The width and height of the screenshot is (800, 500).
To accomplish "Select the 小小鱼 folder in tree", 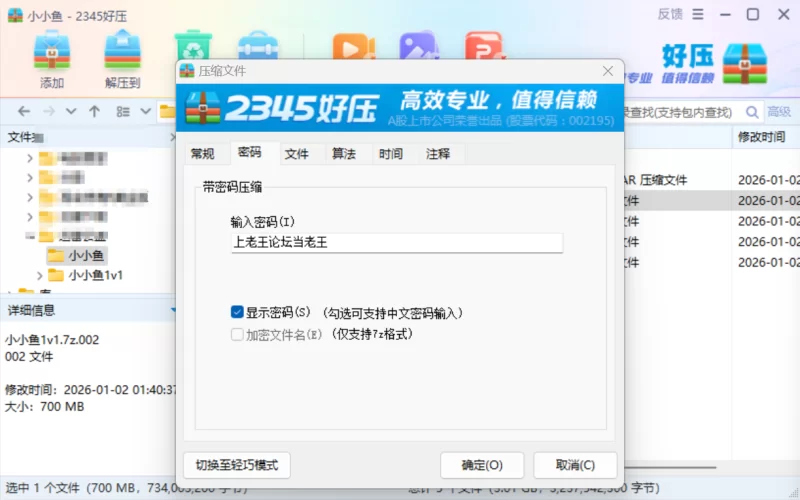I will click(x=77, y=255).
